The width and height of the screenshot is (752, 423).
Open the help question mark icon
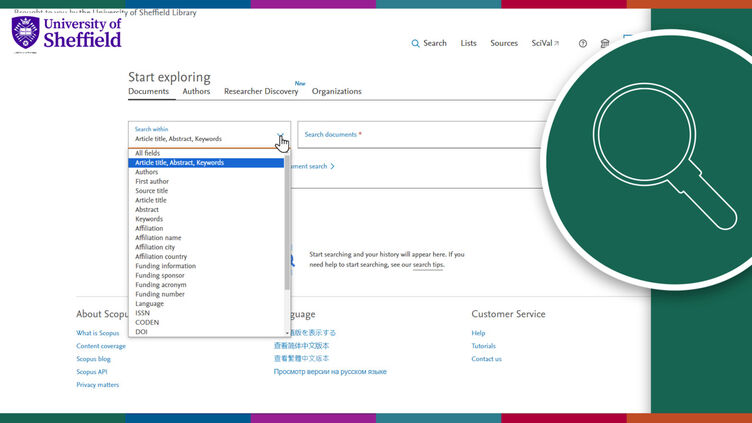pos(583,44)
